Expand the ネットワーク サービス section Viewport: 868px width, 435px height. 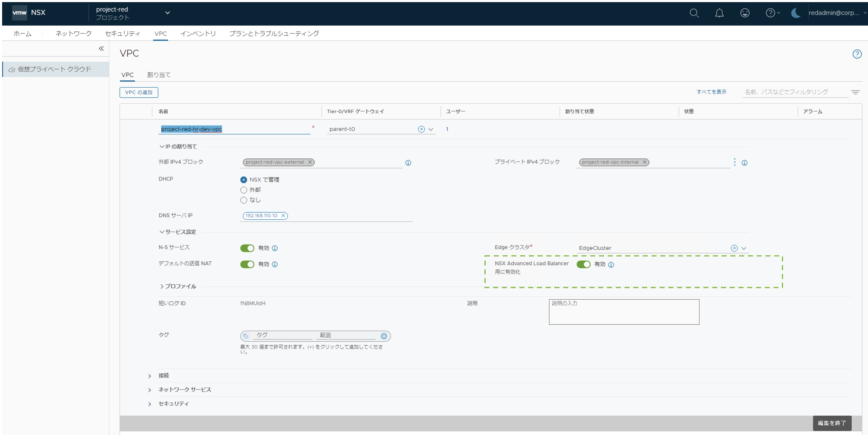(x=150, y=390)
